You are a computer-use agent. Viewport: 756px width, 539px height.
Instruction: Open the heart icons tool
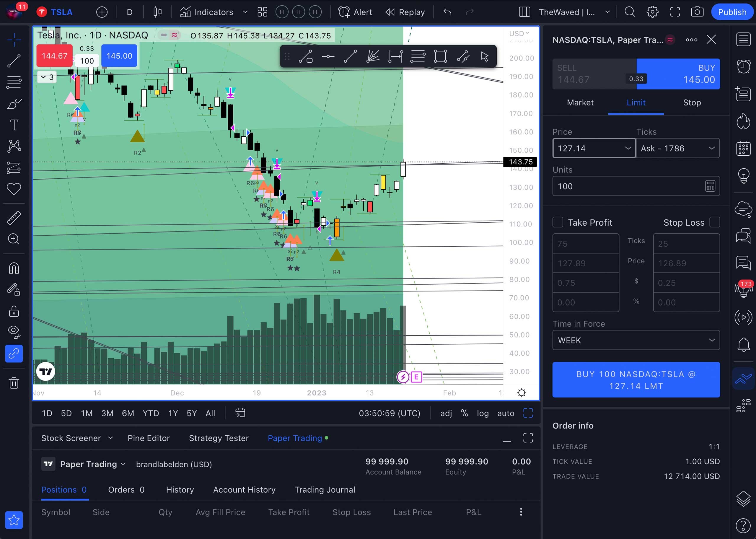tap(14, 189)
